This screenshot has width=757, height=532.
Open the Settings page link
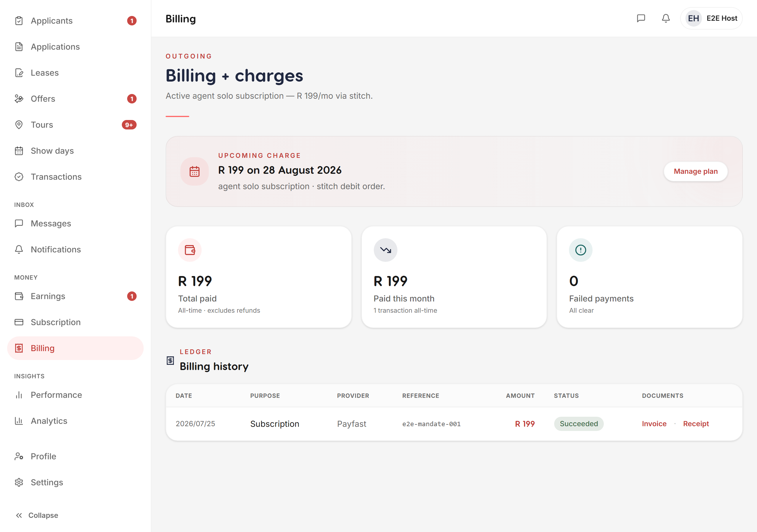(x=75, y=483)
